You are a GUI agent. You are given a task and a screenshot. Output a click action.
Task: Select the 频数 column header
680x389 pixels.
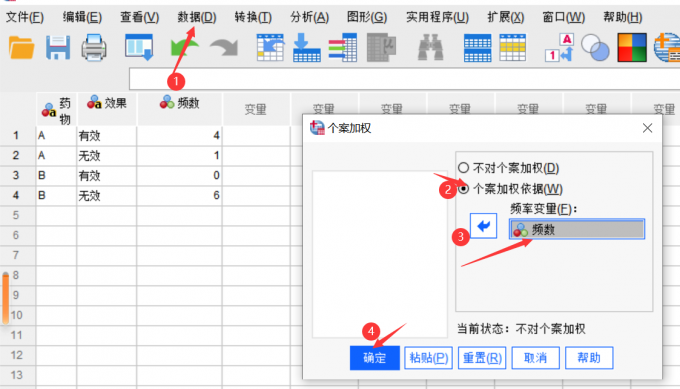tap(180, 109)
